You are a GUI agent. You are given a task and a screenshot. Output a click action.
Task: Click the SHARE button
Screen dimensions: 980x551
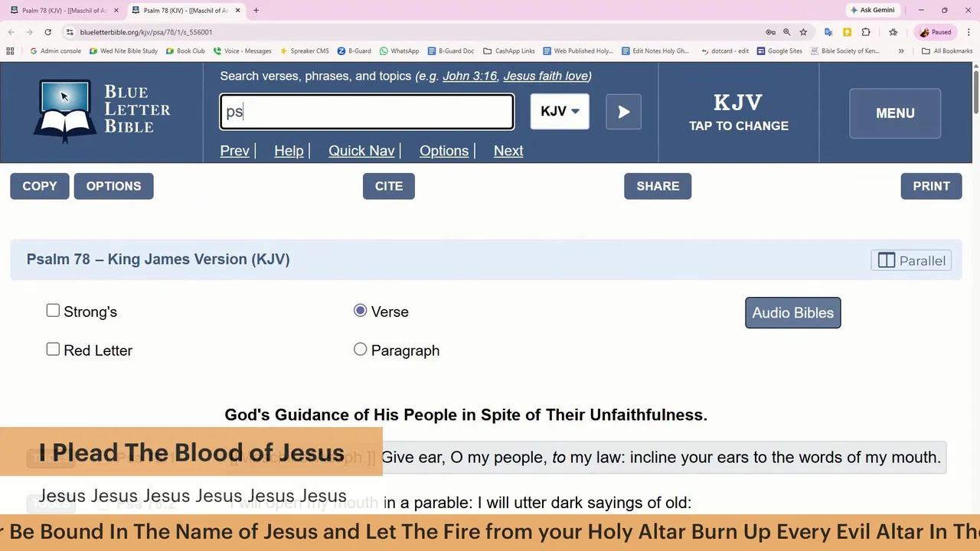coord(658,186)
